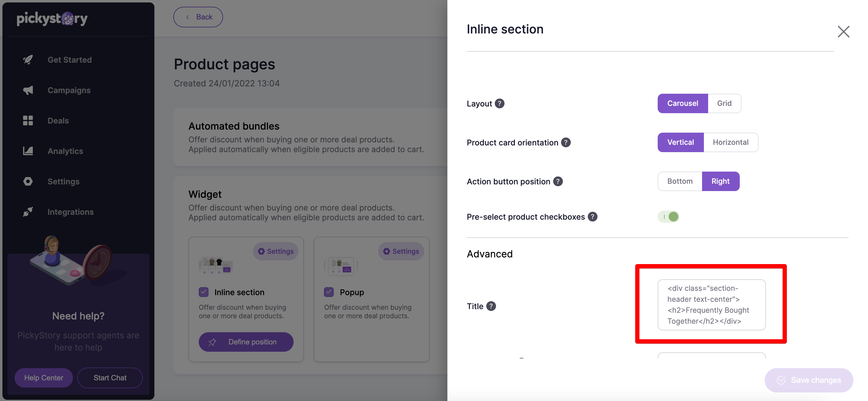Select the Grid layout option
This screenshot has width=868, height=401.
point(724,103)
